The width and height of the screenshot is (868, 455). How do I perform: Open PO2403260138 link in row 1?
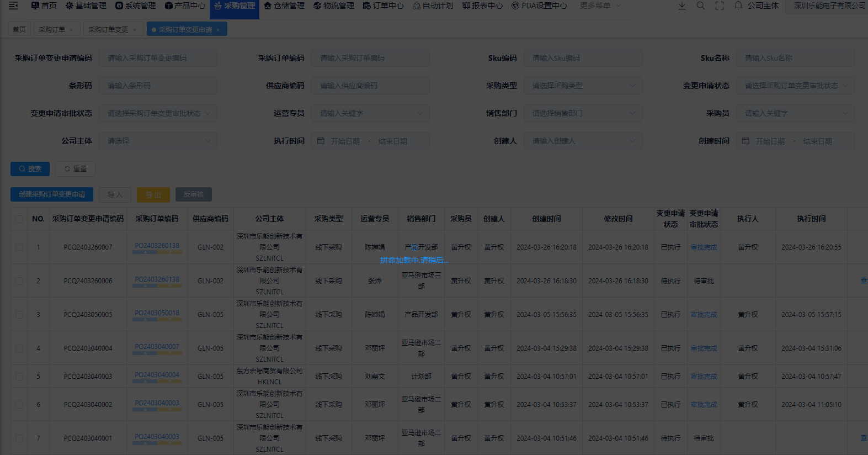coord(157,246)
